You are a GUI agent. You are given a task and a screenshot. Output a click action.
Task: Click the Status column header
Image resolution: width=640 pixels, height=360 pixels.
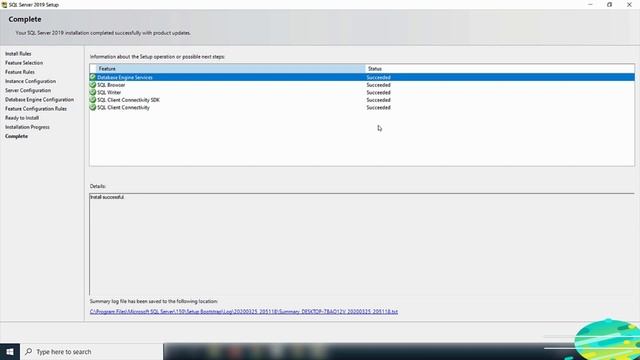click(500, 69)
